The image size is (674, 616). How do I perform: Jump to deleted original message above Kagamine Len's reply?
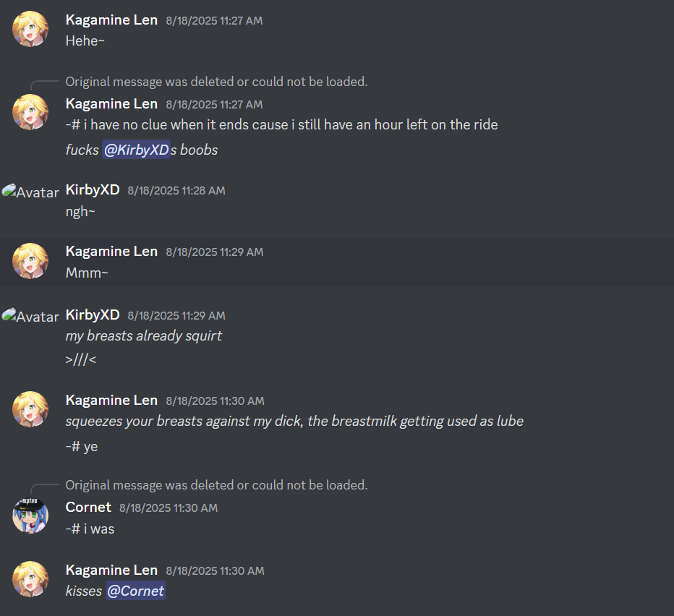217,82
